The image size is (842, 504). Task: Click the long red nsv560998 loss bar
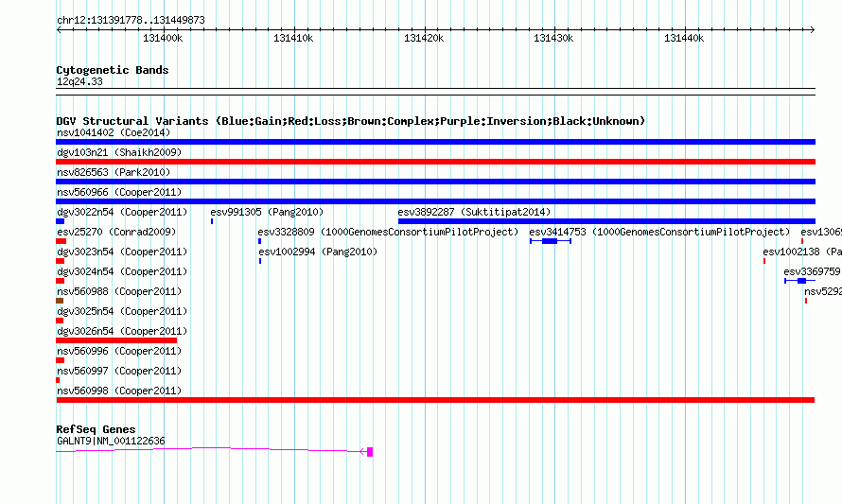point(435,400)
